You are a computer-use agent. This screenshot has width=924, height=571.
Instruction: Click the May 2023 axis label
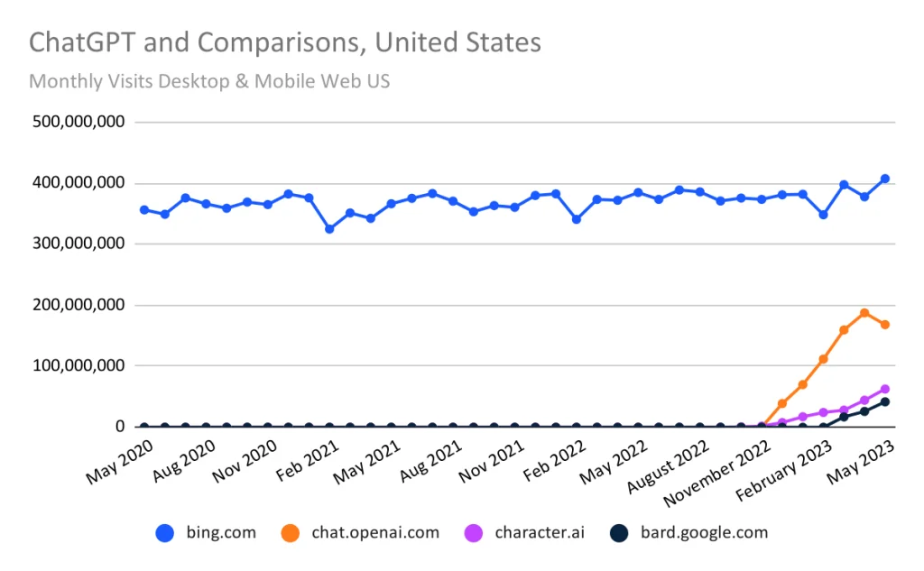[x=860, y=463]
